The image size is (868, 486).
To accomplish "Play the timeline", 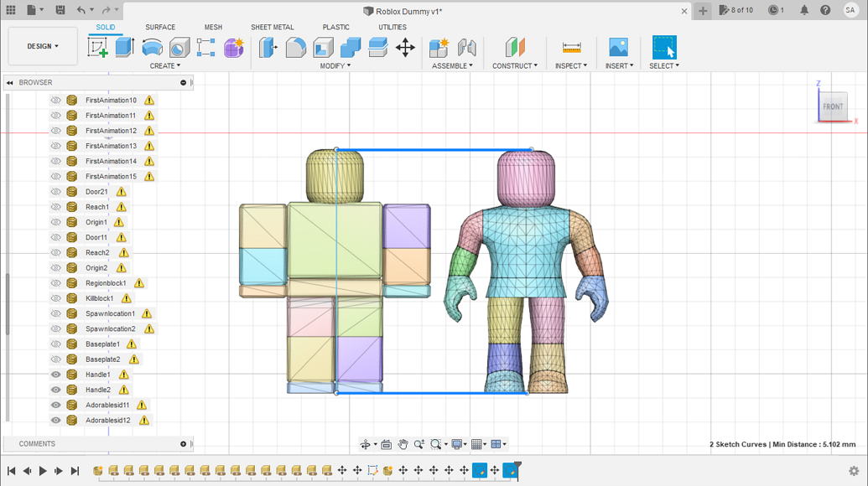I will tap(43, 471).
